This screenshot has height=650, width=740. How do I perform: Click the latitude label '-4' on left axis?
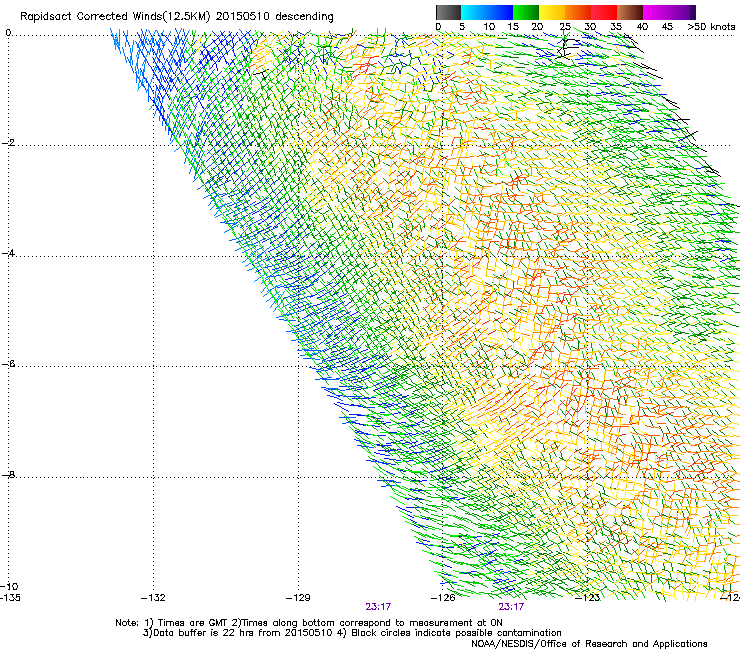(x=8, y=253)
